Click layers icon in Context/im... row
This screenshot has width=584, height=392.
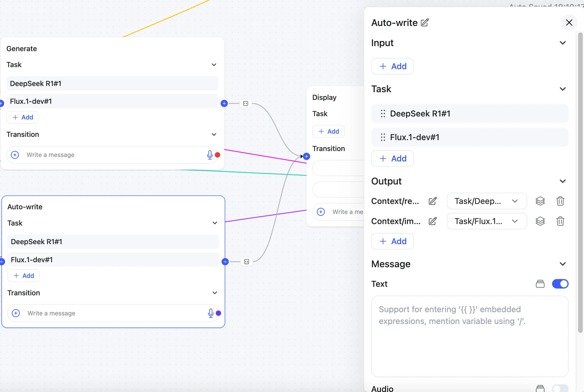540,221
